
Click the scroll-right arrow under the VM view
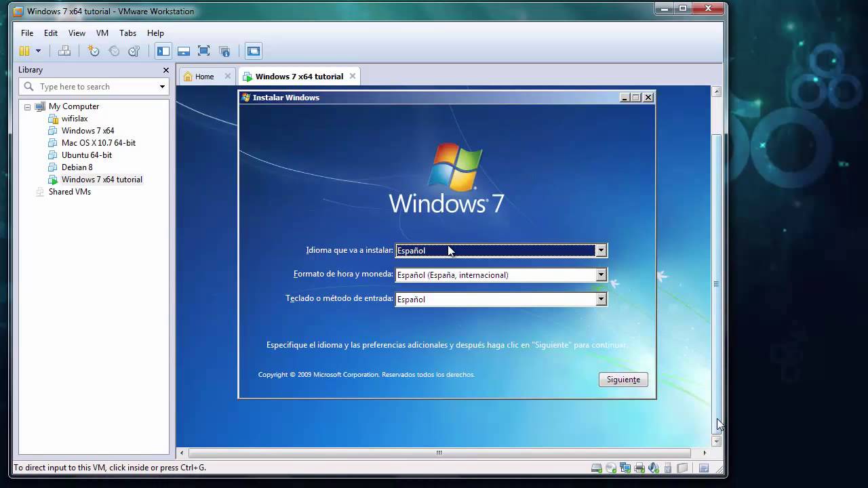point(705,453)
